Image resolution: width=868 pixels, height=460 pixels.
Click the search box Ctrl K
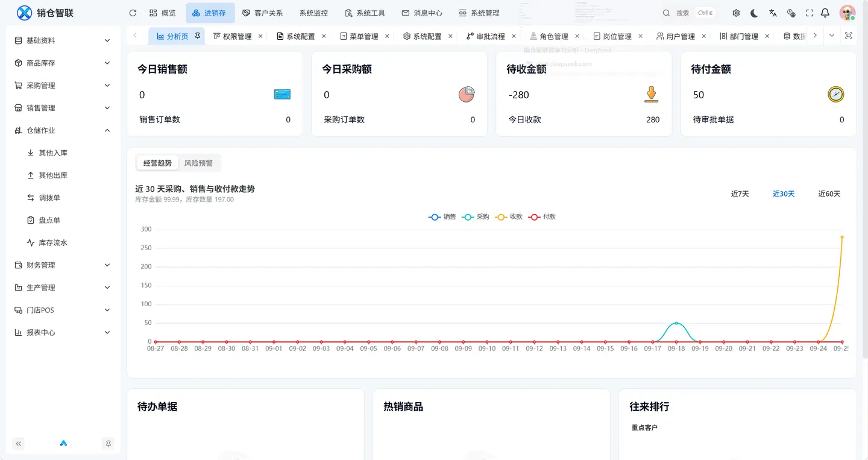(x=689, y=13)
